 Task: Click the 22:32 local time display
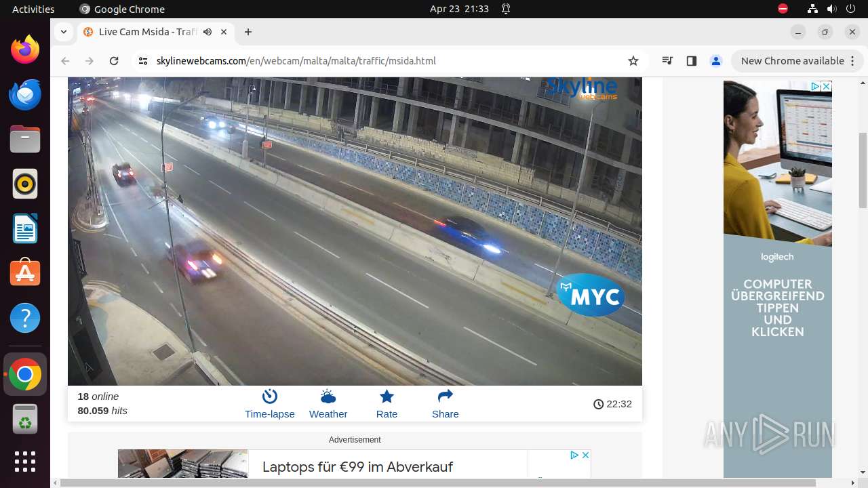[612, 404]
